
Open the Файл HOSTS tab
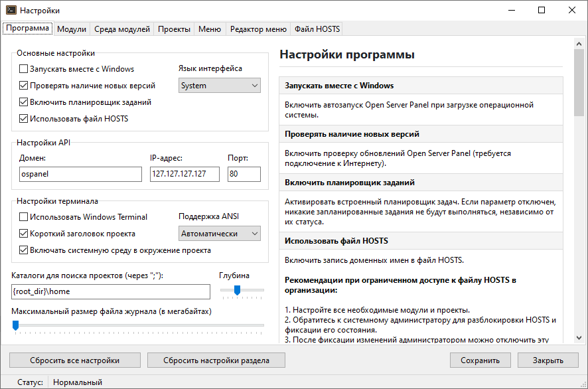pos(317,29)
